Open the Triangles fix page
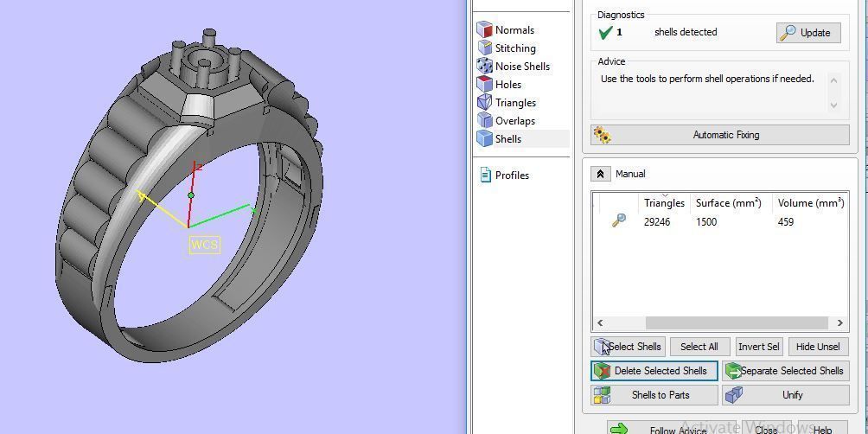The height and width of the screenshot is (434, 868). pos(507,102)
